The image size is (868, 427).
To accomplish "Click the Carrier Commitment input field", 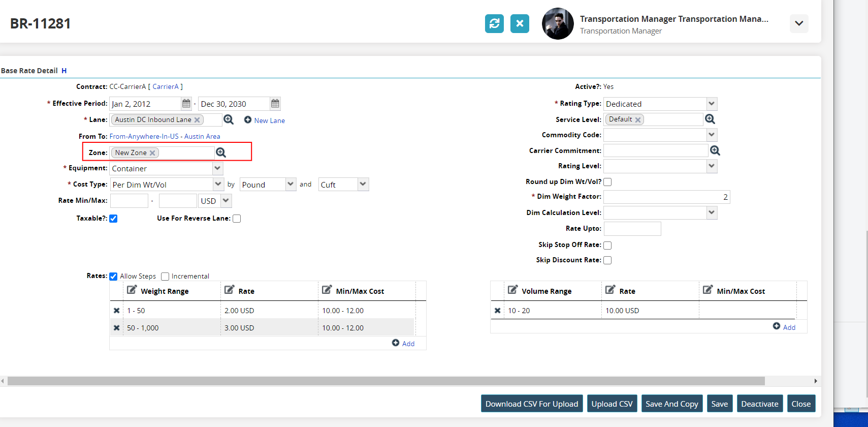I will [656, 150].
